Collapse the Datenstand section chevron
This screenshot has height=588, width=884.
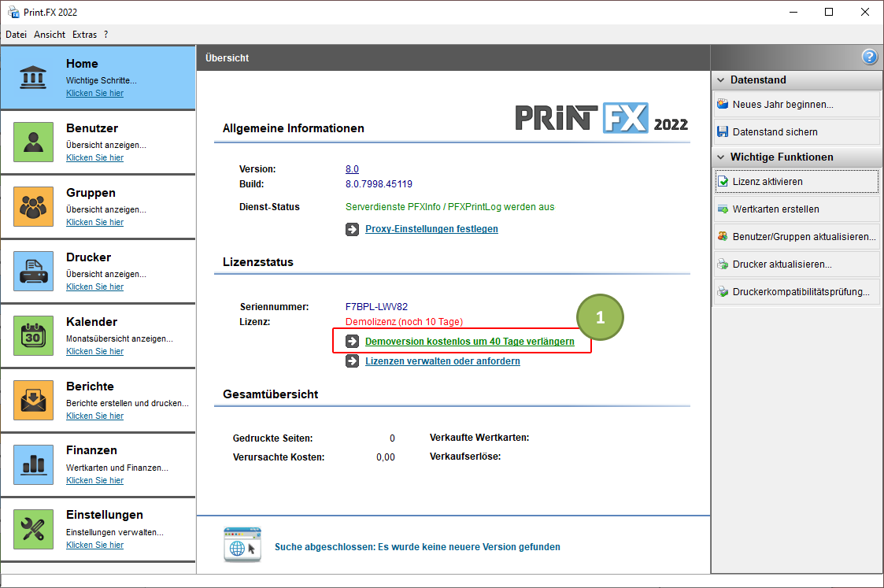pos(720,80)
